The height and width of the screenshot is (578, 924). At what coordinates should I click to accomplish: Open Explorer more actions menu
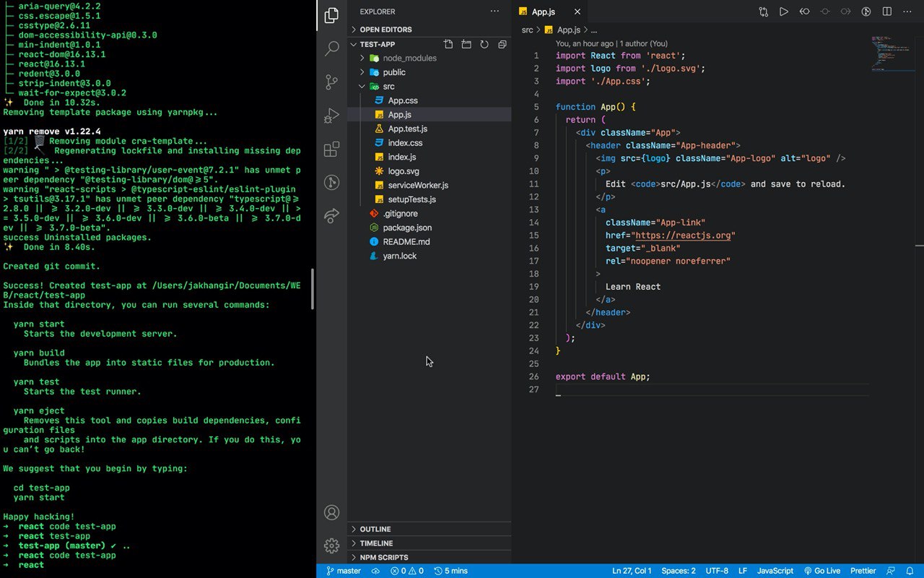494,12
